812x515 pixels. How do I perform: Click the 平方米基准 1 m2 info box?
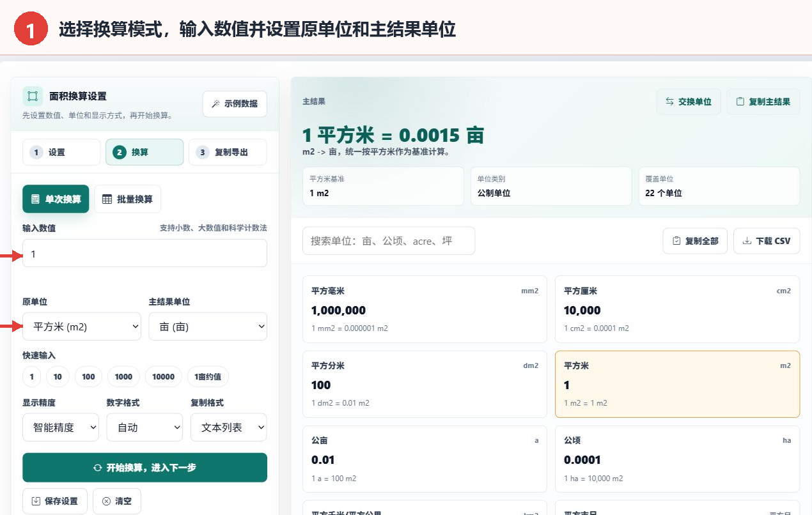(x=383, y=186)
